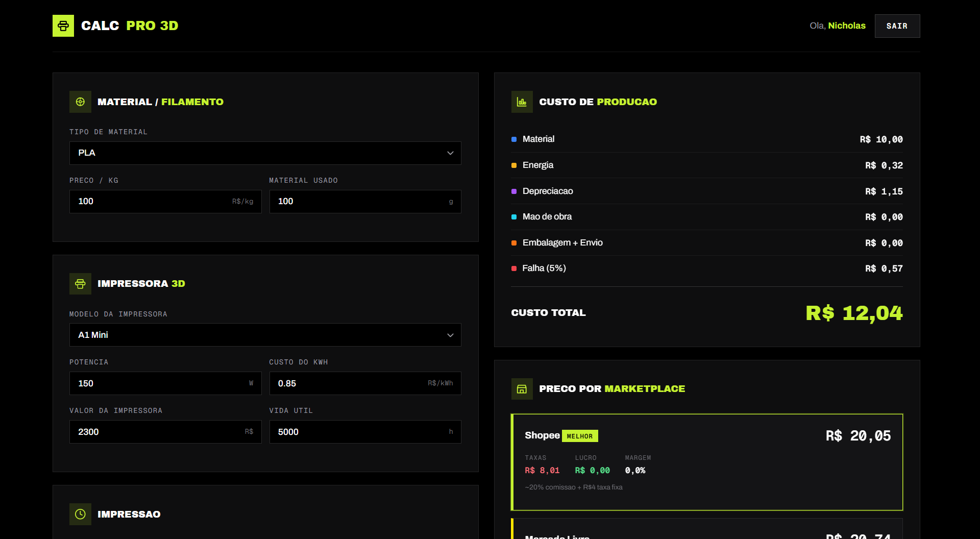This screenshot has width=980, height=539.
Task: Click the Embalagem + Envio cost R$ 0,00
Action: (x=884, y=243)
